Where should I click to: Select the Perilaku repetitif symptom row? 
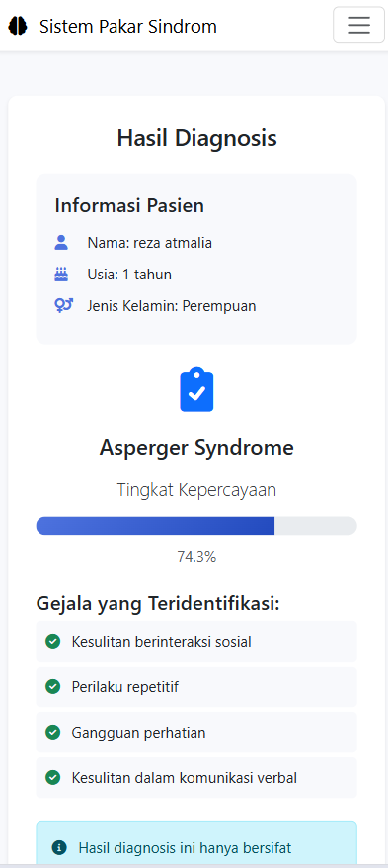pyautogui.click(x=196, y=687)
